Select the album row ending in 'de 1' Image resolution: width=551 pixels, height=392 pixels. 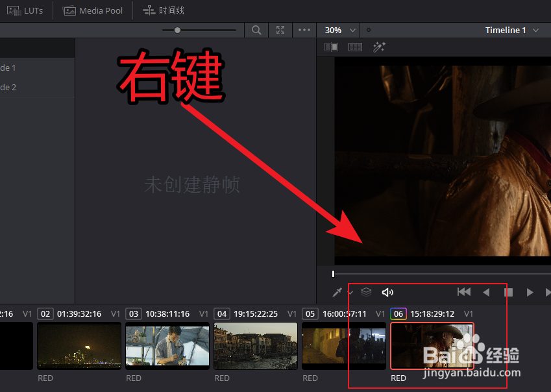click(37, 67)
